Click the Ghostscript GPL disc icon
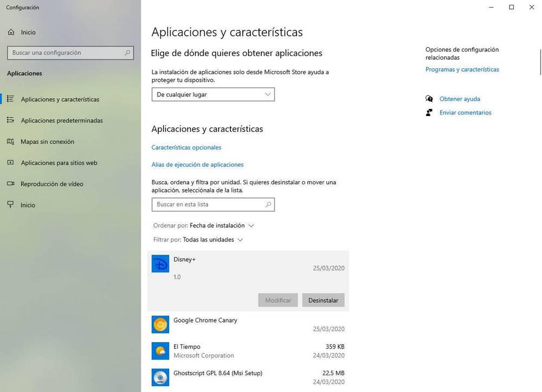 (x=160, y=377)
